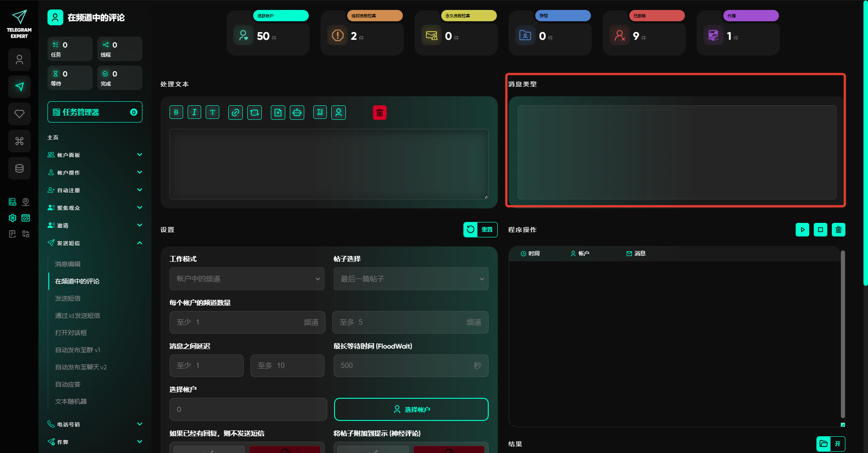This screenshot has width=868, height=453.
Task: Disable 将帖子附加到提示 with the red option
Action: pyautogui.click(x=448, y=449)
